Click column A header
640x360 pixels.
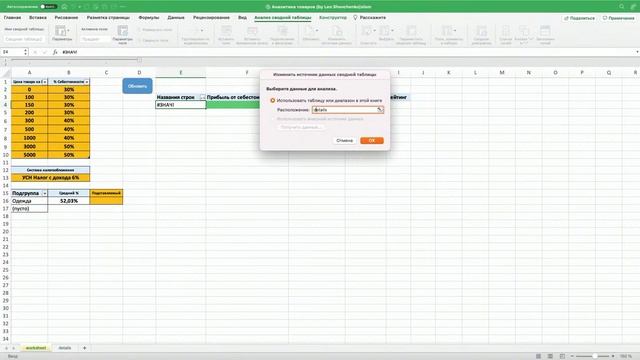29,72
